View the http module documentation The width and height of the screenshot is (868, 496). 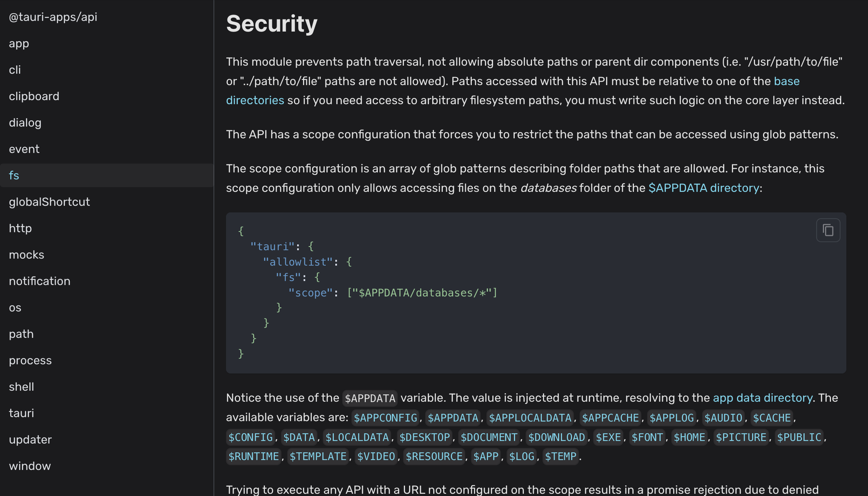(20, 228)
